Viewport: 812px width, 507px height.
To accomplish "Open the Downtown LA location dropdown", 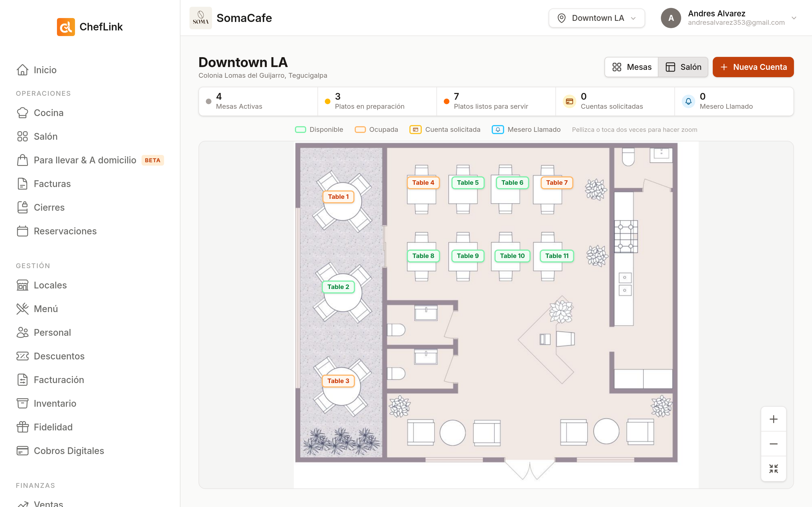I will click(597, 18).
